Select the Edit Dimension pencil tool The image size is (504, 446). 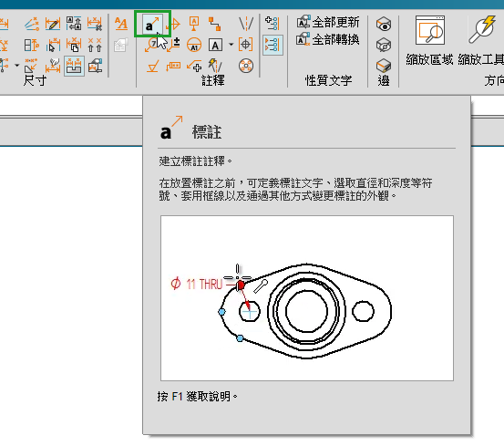(x=53, y=24)
